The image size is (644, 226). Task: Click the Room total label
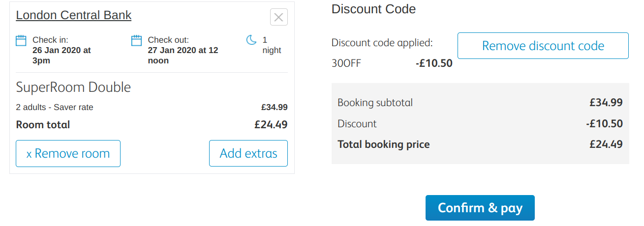tap(43, 125)
